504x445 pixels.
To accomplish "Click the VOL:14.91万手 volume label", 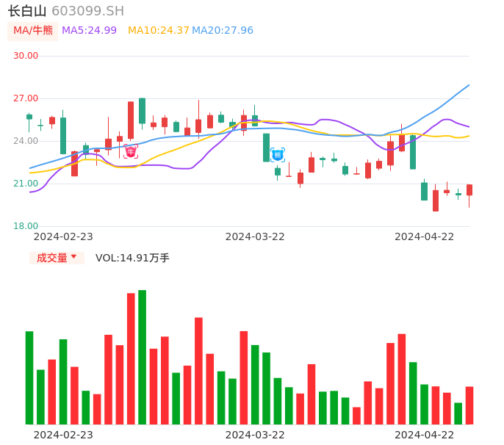I will [132, 258].
